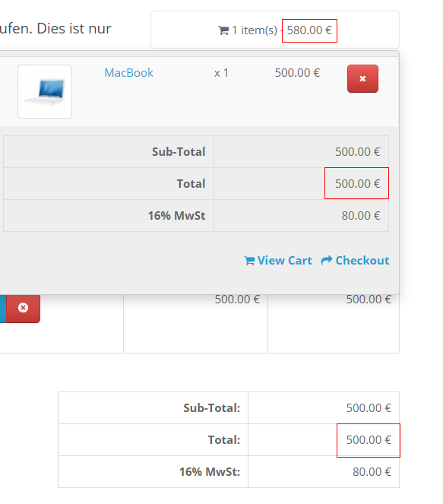Click the page Total: 500.00 € value
443x504 pixels.
point(369,440)
